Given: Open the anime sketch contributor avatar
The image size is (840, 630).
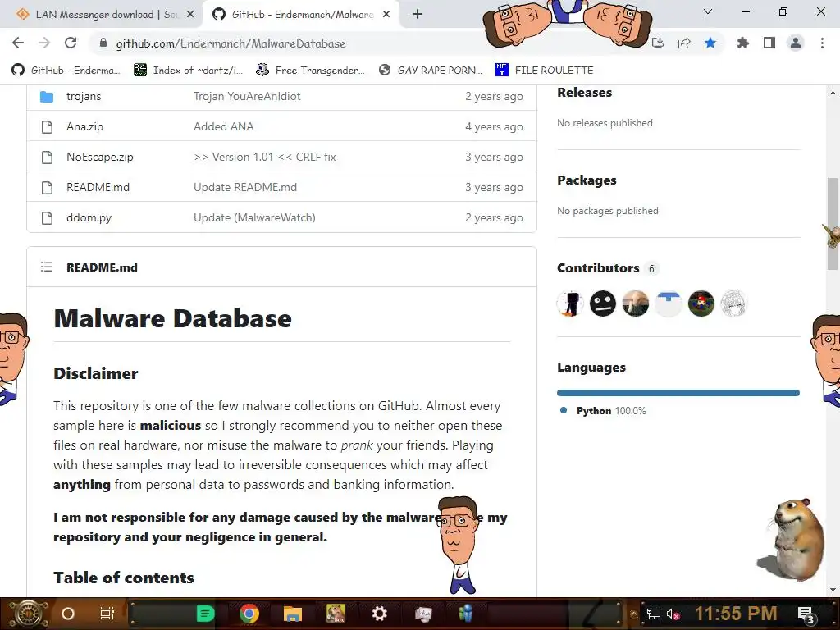Looking at the screenshot, I should pyautogui.click(x=733, y=304).
